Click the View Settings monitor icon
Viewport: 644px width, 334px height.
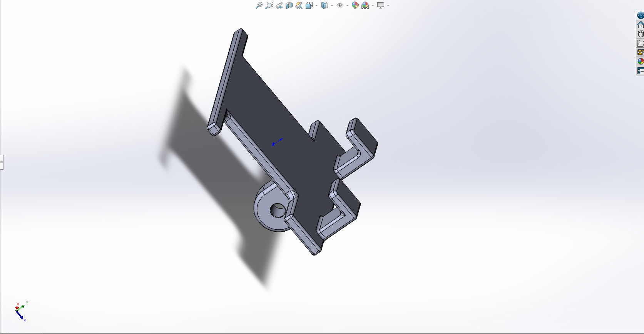[381, 5]
